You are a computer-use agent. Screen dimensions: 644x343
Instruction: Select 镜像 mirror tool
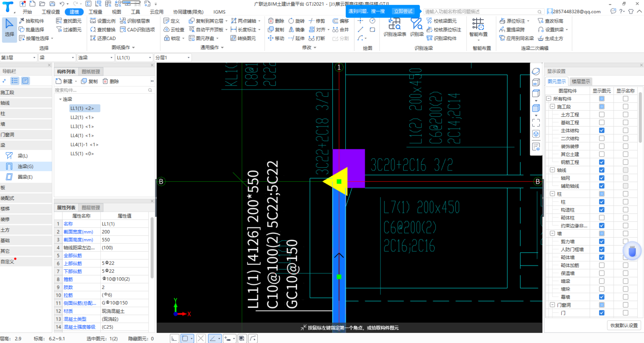[x=296, y=30]
